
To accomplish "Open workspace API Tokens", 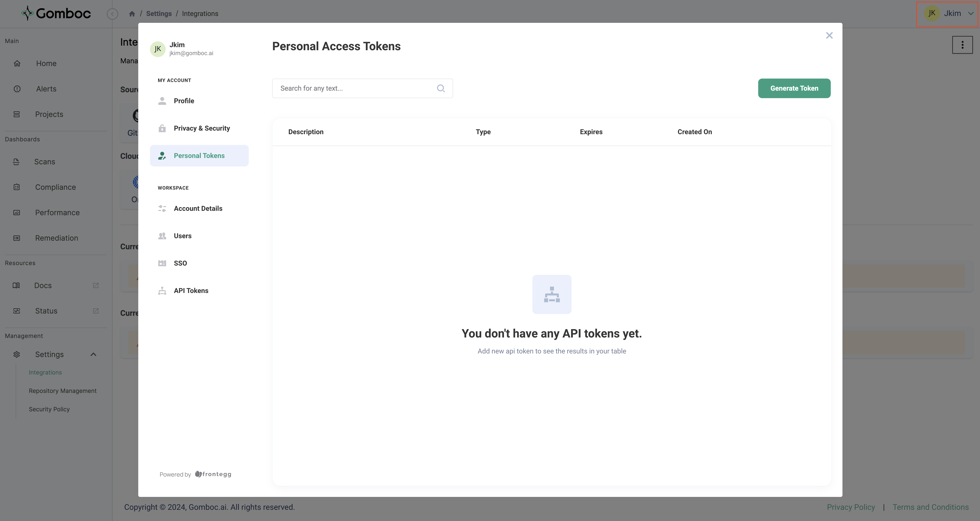I will point(199,291).
